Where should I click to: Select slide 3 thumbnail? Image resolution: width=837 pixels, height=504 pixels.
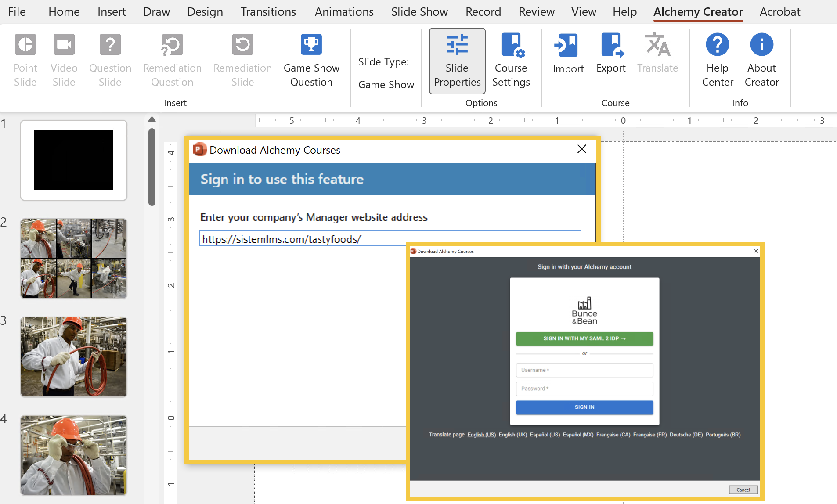(x=74, y=357)
